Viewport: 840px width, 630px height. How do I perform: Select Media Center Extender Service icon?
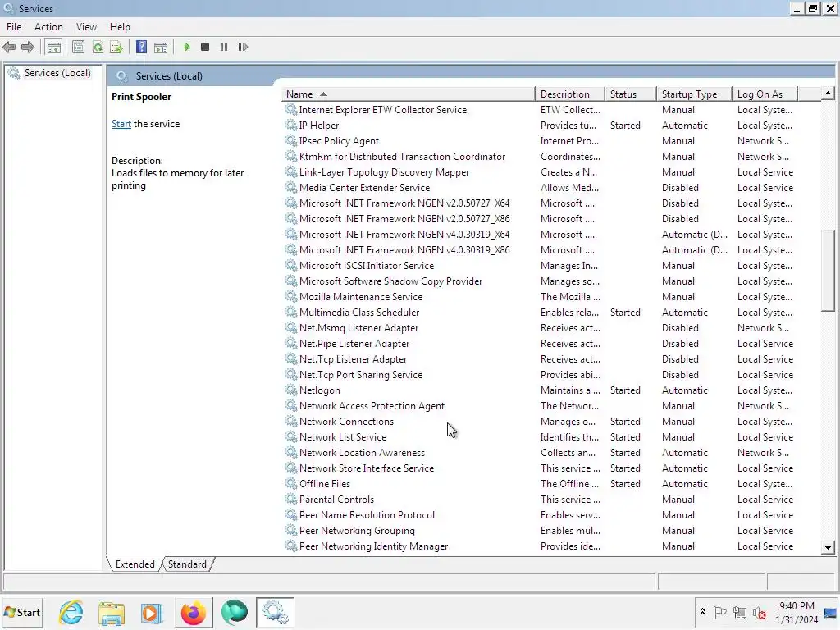pos(291,188)
